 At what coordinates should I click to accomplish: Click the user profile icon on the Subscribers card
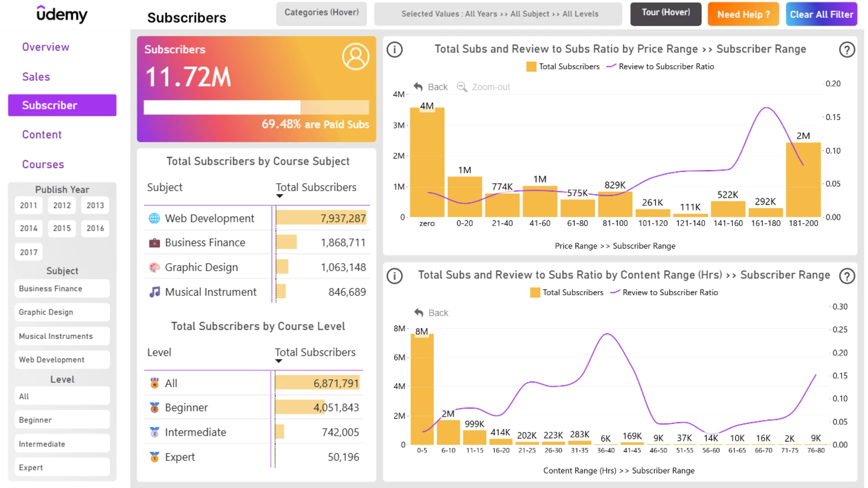tap(356, 56)
